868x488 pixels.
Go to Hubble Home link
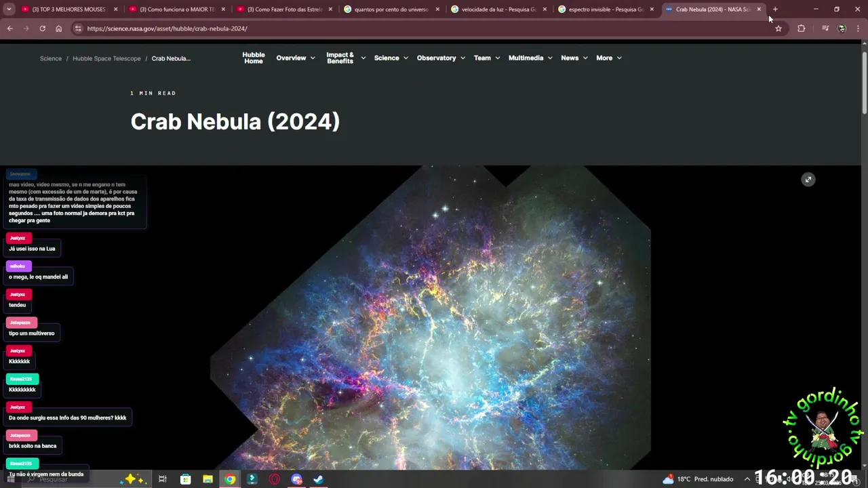254,58
